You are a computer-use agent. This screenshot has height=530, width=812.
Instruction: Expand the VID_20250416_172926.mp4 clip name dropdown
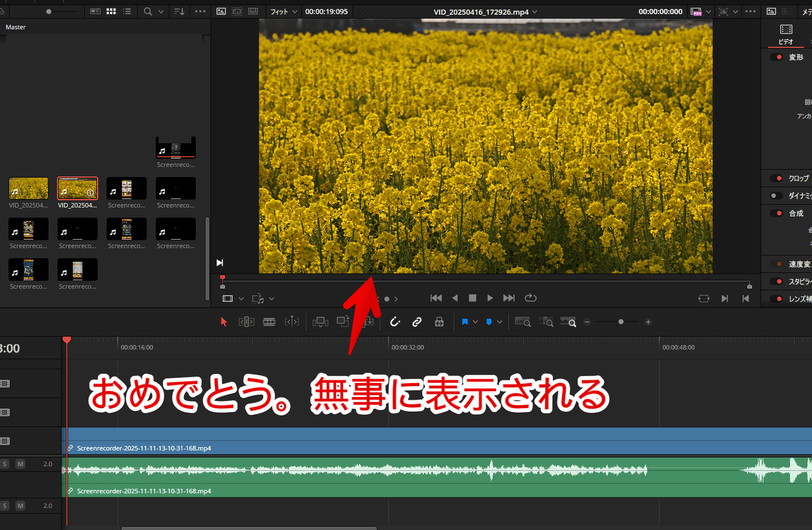pyautogui.click(x=535, y=11)
